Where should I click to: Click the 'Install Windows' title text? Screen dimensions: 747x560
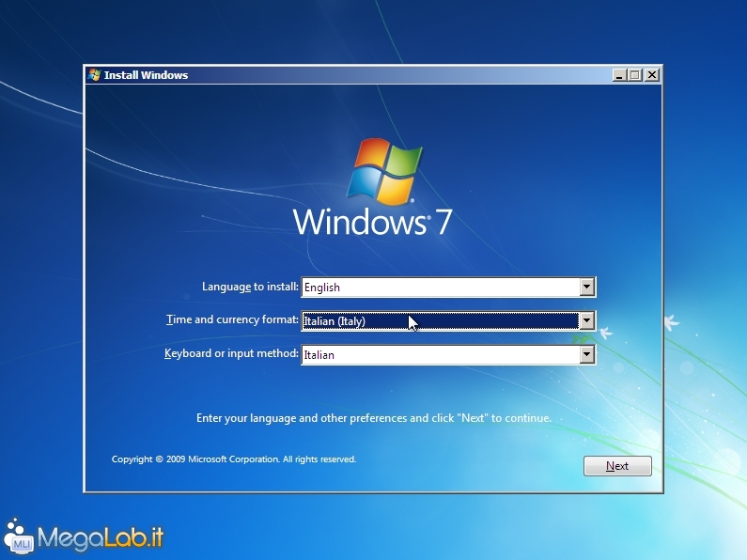click(x=146, y=75)
